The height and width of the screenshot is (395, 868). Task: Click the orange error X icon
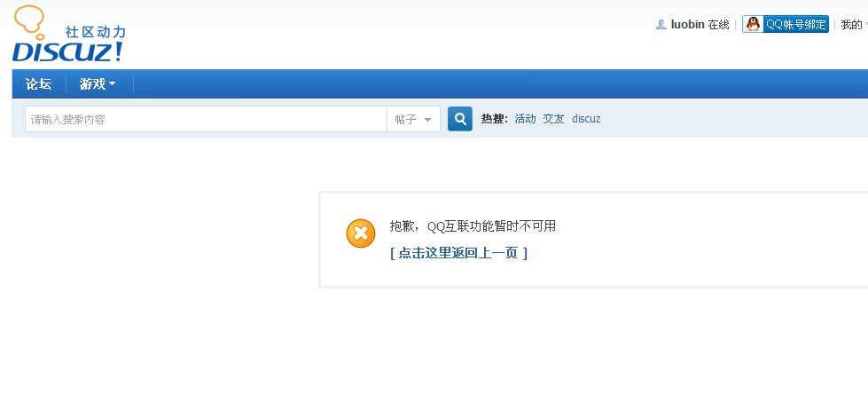[361, 233]
